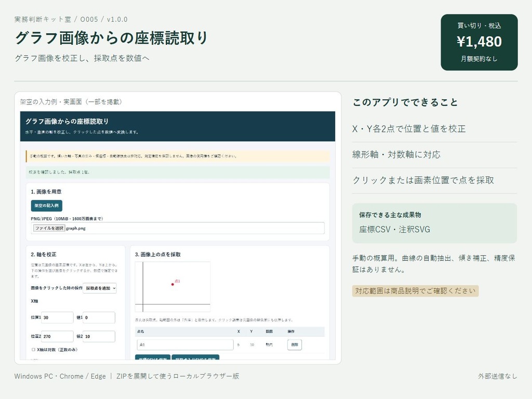
Task: Click the feature クリックまたは画素位置で点を採取
Action: click(423, 180)
